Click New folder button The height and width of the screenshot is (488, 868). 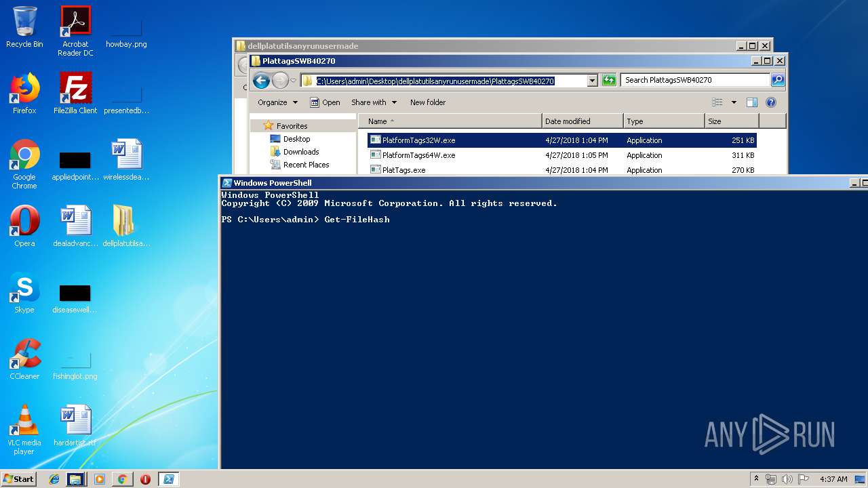pyautogui.click(x=428, y=102)
